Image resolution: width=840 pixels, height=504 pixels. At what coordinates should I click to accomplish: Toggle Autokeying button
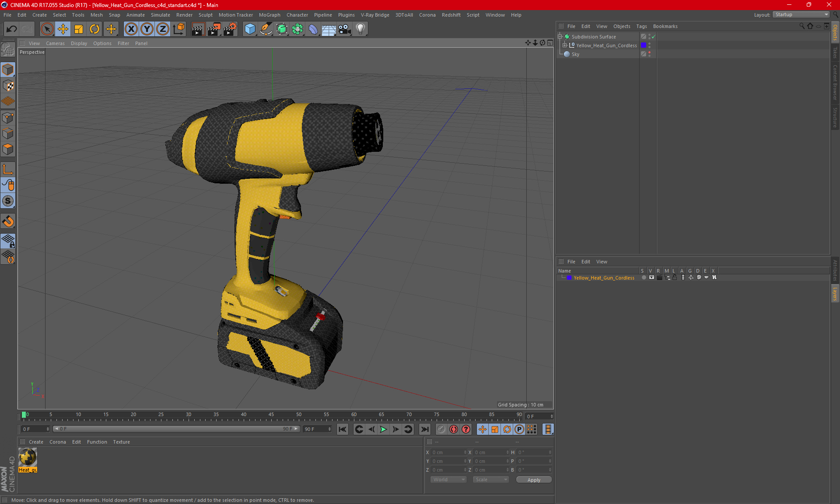pyautogui.click(x=454, y=429)
